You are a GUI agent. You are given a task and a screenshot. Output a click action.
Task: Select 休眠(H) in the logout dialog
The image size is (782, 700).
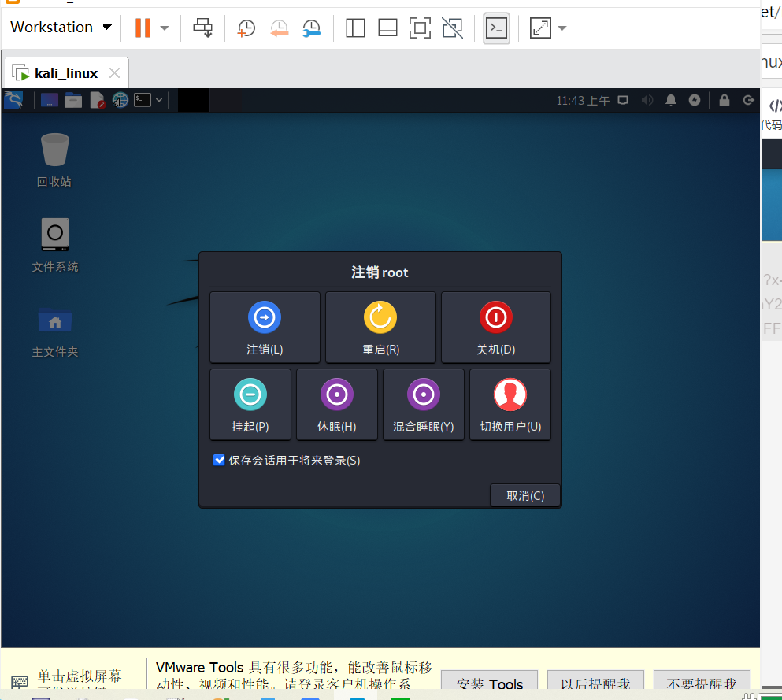[x=336, y=404]
